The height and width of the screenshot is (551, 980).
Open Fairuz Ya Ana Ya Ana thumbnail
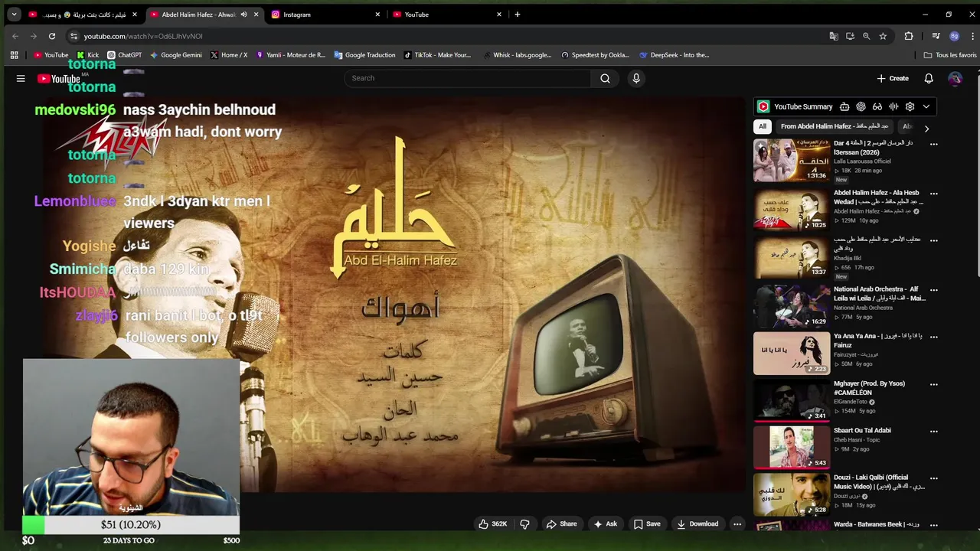tap(792, 353)
